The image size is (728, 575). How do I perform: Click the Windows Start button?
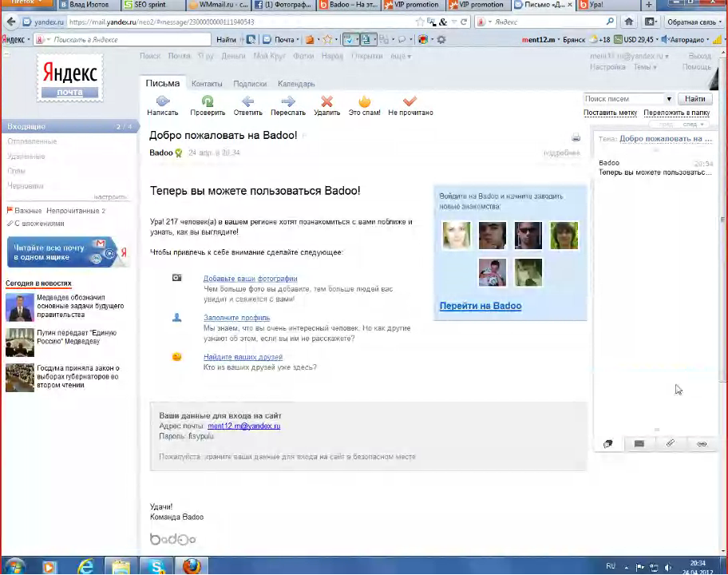click(14, 567)
